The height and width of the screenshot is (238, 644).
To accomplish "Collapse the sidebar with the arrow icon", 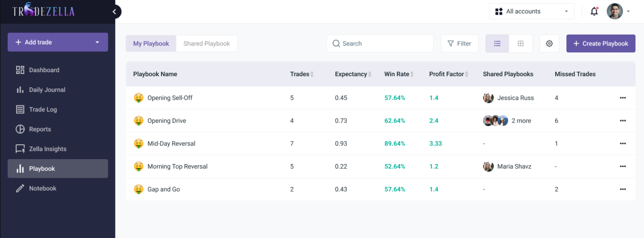I will pyautogui.click(x=115, y=12).
